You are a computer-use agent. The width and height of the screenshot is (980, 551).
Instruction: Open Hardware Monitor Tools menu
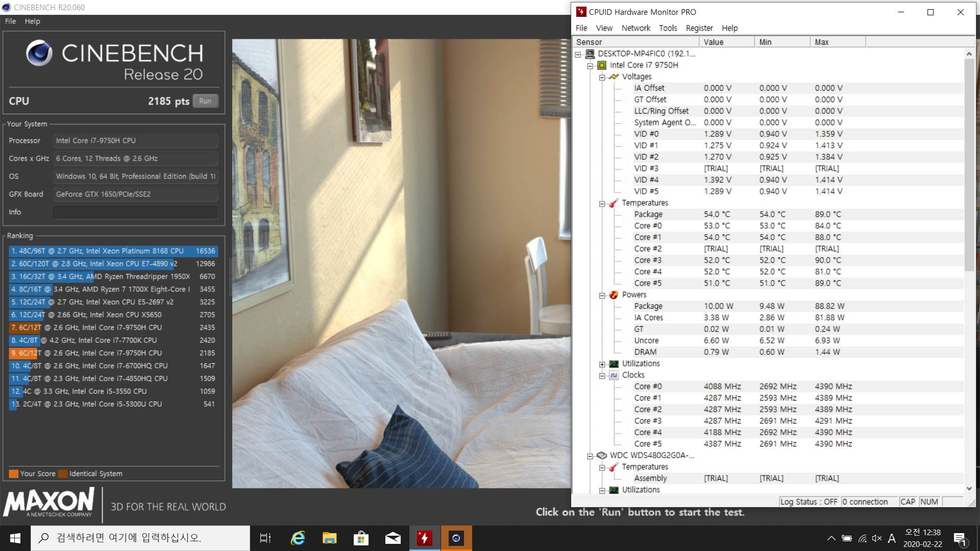[668, 28]
